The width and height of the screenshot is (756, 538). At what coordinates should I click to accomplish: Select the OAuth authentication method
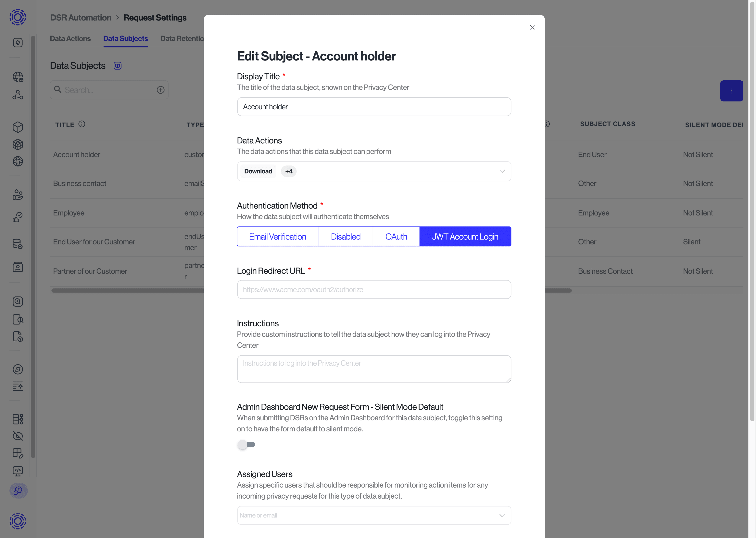point(396,236)
